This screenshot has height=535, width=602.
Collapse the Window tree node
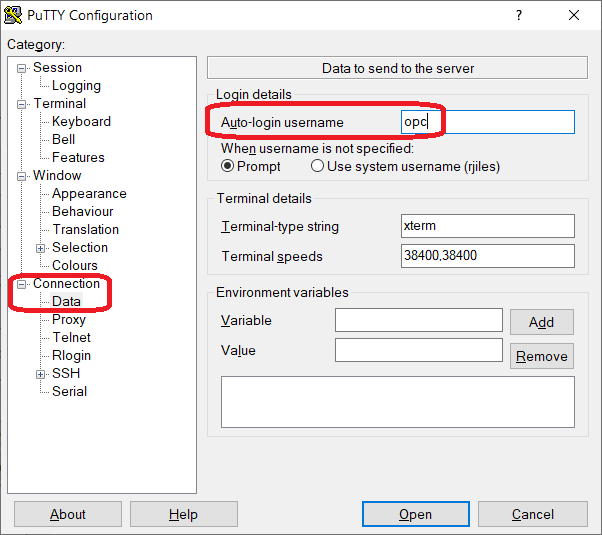tap(22, 176)
